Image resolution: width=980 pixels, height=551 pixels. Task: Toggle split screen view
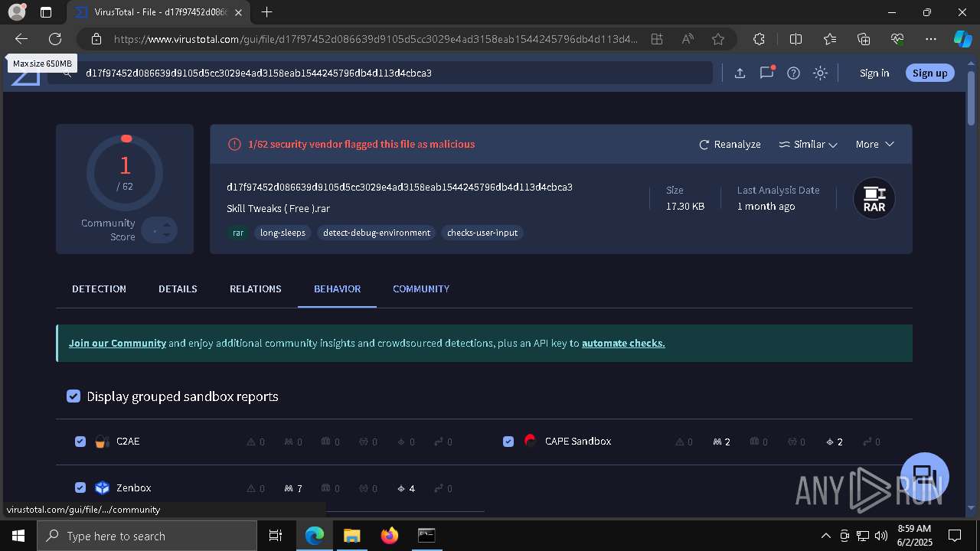[795, 39]
